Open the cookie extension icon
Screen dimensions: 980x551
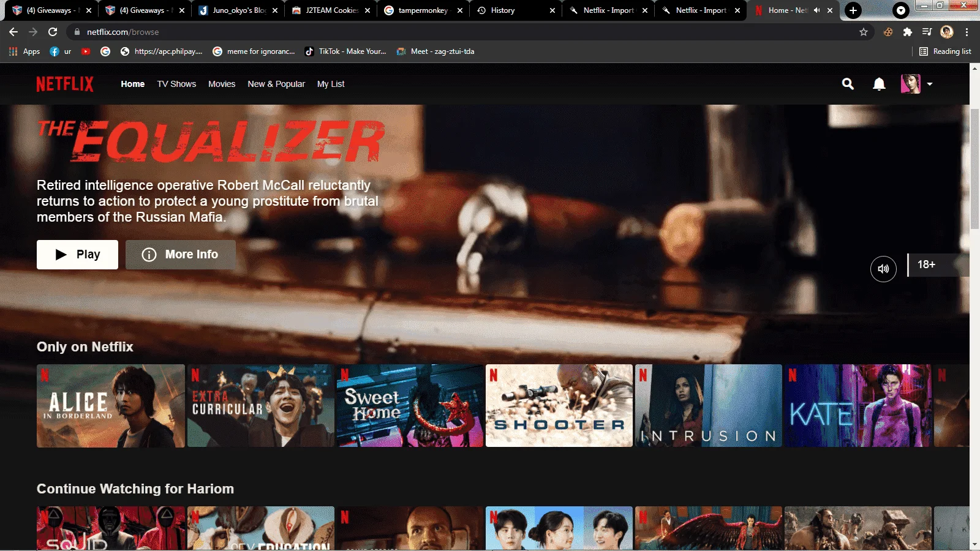pyautogui.click(x=888, y=32)
